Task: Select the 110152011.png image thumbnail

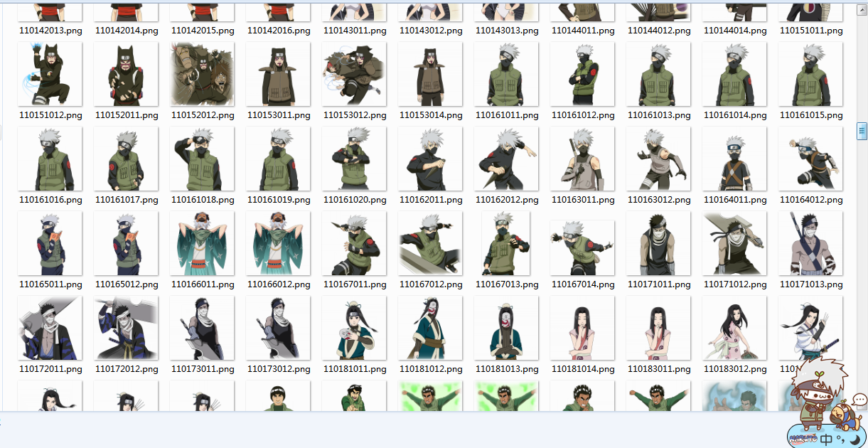Action: pyautogui.click(x=126, y=75)
